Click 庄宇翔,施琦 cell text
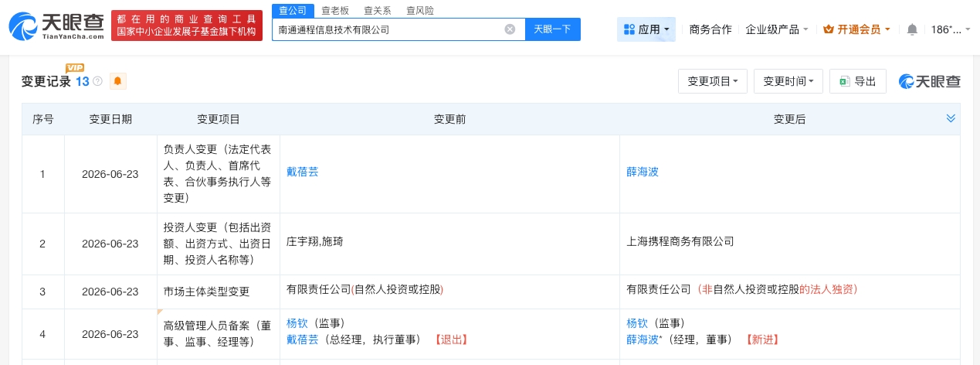 [314, 241]
